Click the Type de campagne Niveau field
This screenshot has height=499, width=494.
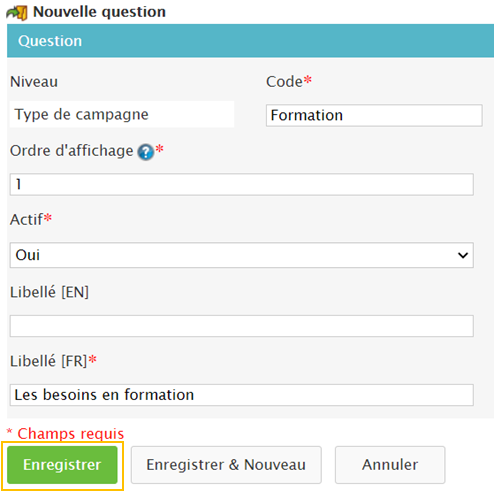tap(122, 114)
